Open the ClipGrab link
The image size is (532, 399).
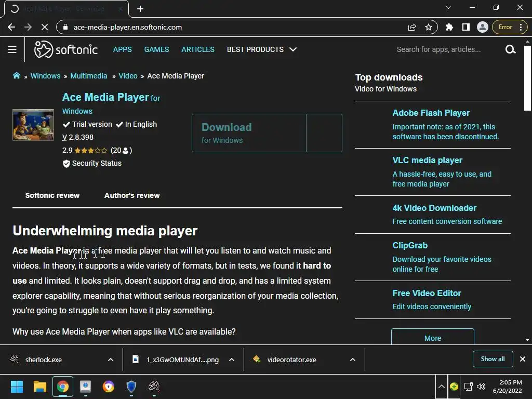[x=410, y=245]
